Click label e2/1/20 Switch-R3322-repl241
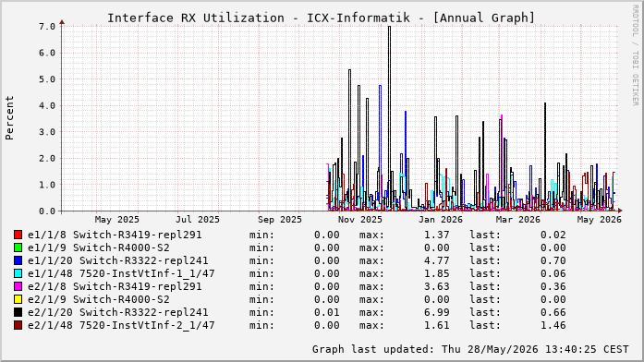This screenshot has width=644, height=362. [118, 312]
